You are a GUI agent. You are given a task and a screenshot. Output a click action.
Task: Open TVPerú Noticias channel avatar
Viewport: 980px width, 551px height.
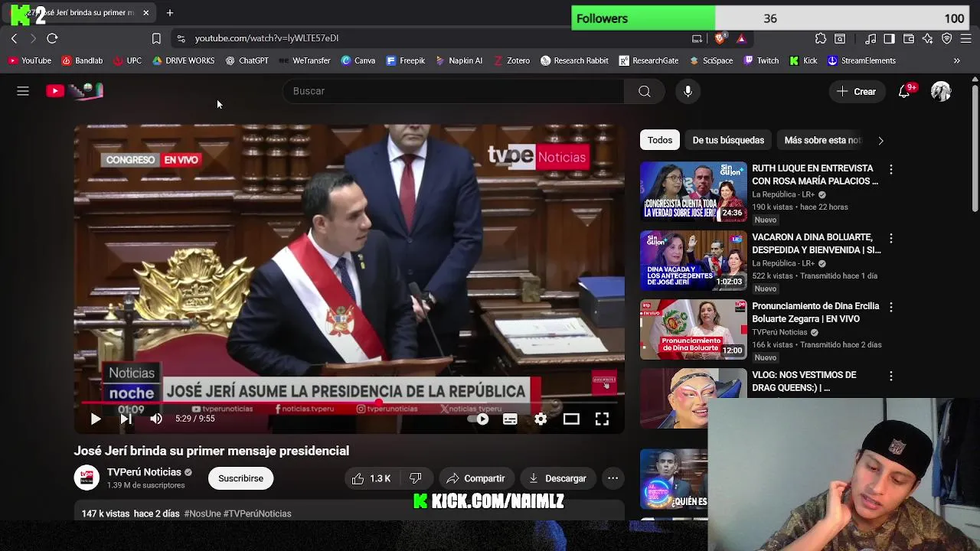87,478
